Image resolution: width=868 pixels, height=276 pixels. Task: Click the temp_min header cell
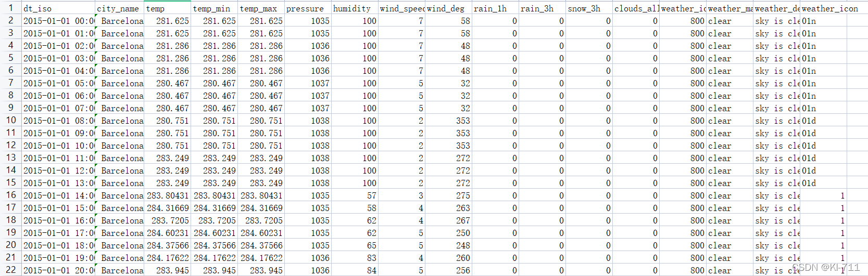click(x=214, y=8)
